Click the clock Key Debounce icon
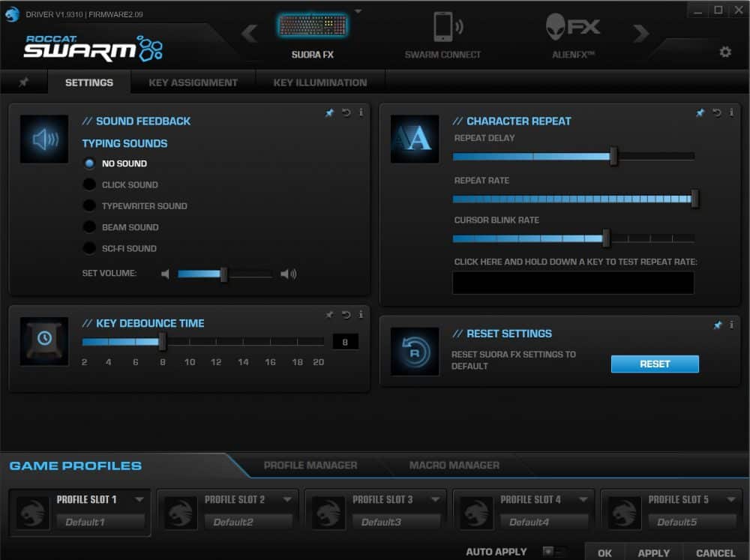The image size is (750, 560). (44, 341)
